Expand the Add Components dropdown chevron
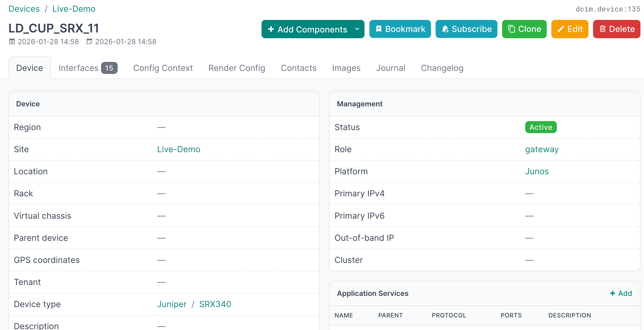The image size is (644, 330). [357, 29]
